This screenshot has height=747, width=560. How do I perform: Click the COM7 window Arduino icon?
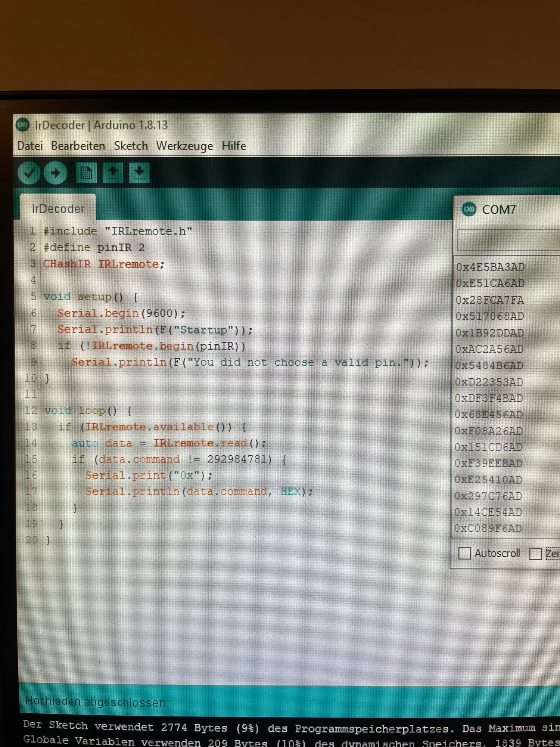click(x=469, y=209)
